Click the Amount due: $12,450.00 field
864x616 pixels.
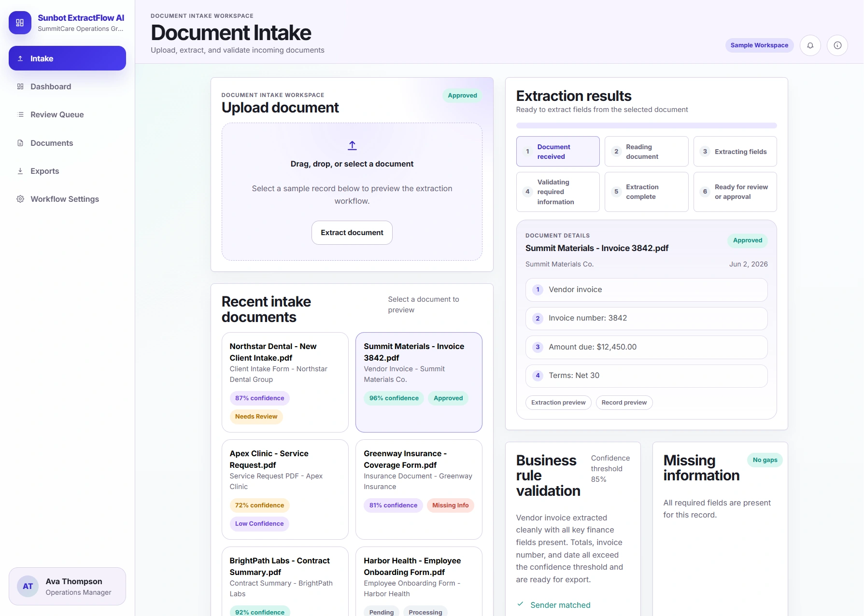tap(646, 347)
